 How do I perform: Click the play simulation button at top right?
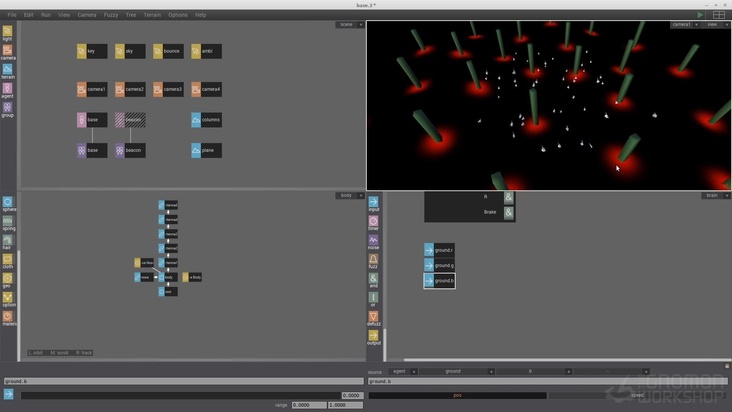tap(700, 15)
